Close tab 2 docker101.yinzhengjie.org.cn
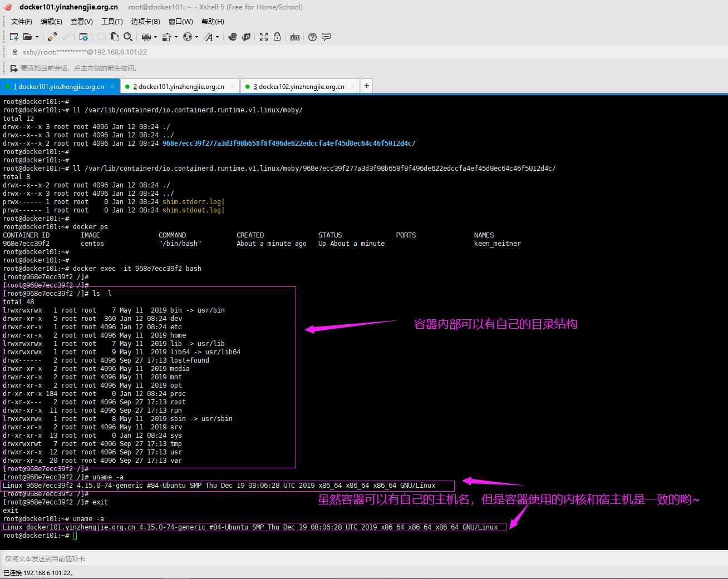 pyautogui.click(x=232, y=87)
